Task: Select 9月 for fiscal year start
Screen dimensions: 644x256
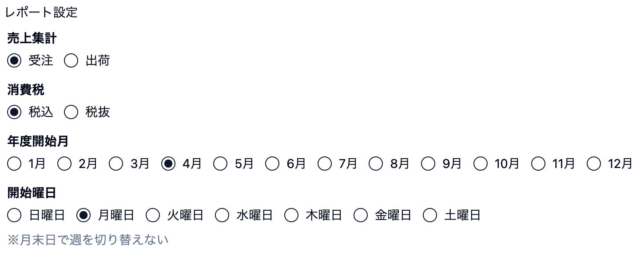Action: coord(428,164)
